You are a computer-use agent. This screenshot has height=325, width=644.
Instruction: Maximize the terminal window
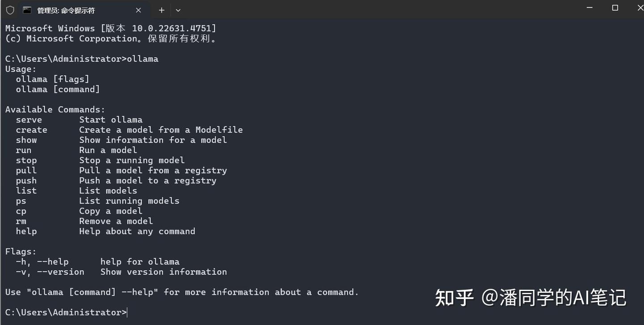615,8
